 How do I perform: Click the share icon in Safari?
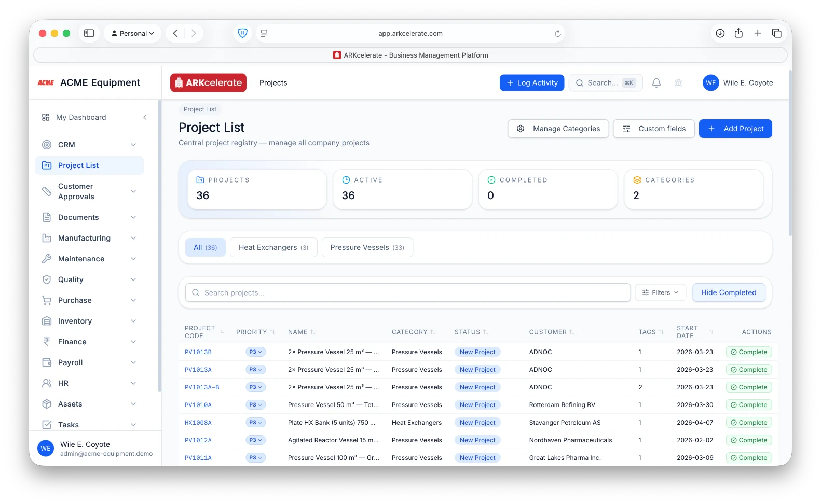click(x=738, y=33)
